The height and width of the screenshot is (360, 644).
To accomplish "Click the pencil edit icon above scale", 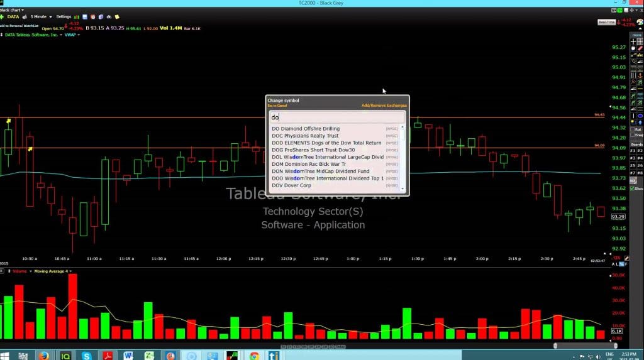I will tap(627, 258).
